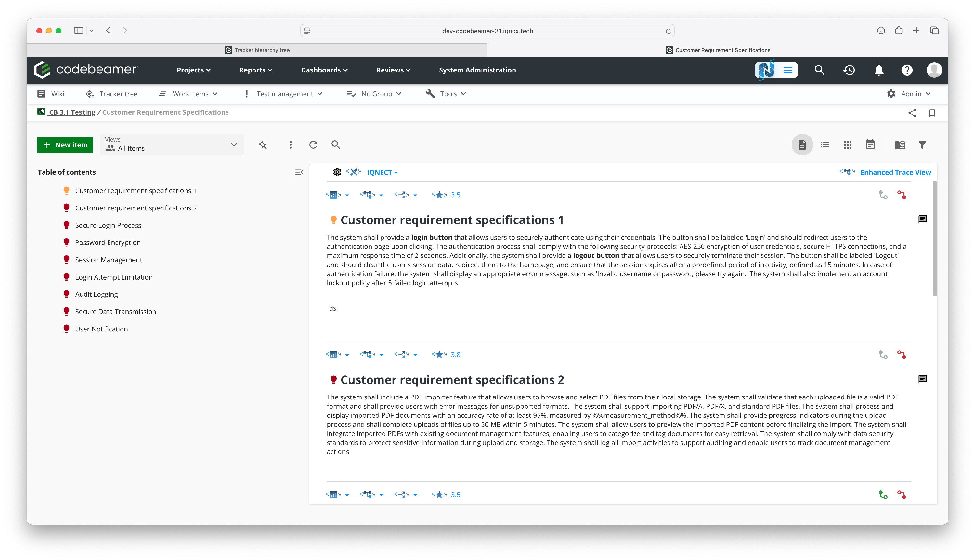Viewport: 975px width, 560px height.
Task: Open the history clock icon
Action: click(x=849, y=70)
